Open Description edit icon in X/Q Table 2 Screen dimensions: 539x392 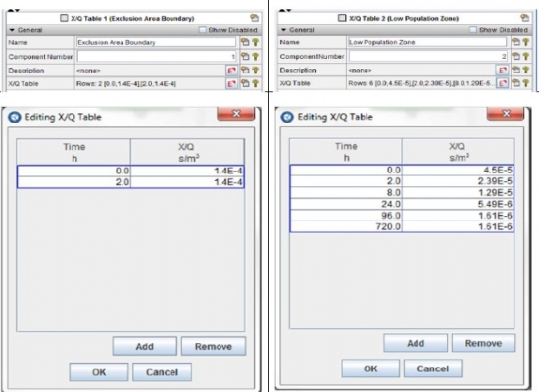click(503, 70)
